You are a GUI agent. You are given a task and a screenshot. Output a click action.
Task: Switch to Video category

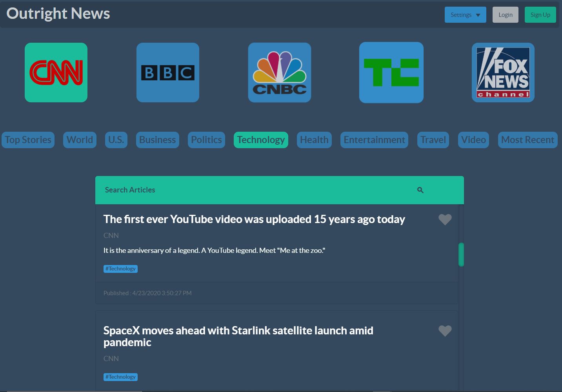click(x=473, y=140)
